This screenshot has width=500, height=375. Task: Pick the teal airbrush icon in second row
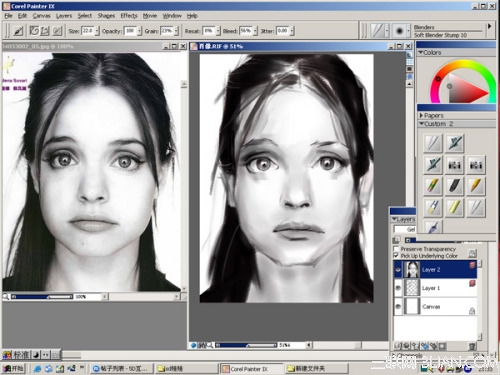(x=433, y=165)
